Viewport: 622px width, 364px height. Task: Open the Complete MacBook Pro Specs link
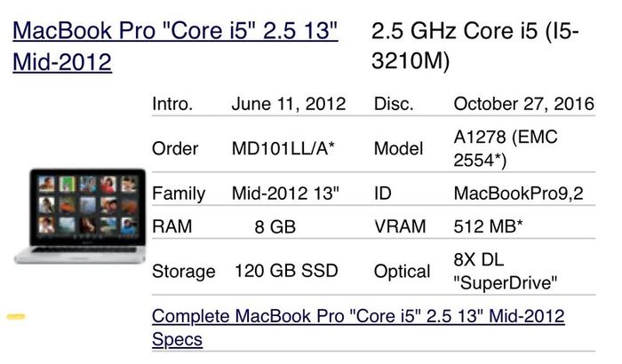click(x=358, y=328)
